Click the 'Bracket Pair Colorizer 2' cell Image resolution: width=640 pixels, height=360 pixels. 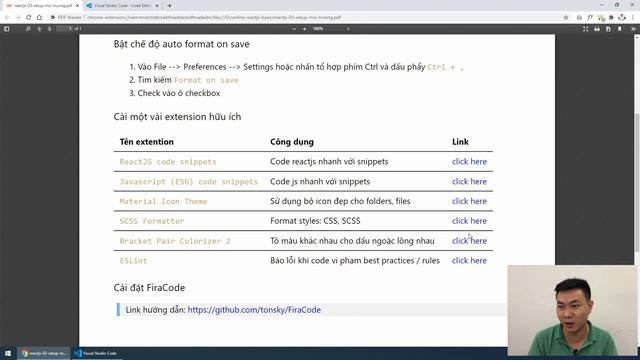coord(175,241)
